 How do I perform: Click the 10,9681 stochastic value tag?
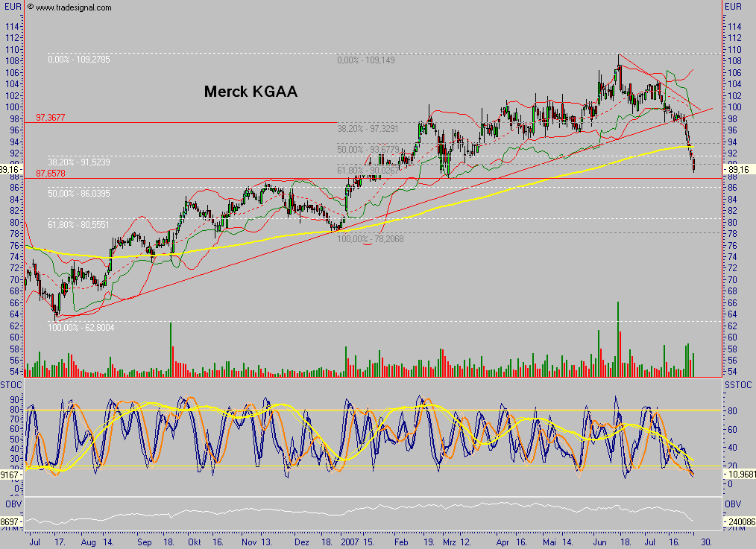click(740, 474)
